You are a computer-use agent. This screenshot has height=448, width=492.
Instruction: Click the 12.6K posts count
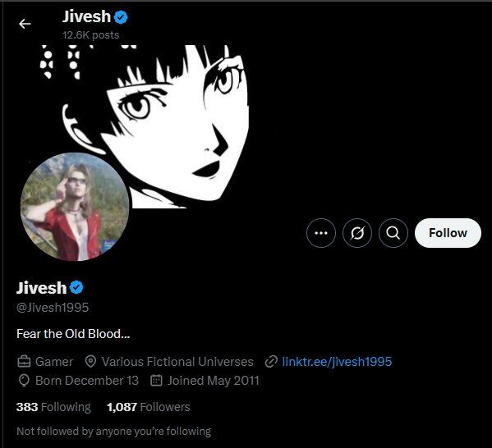90,35
